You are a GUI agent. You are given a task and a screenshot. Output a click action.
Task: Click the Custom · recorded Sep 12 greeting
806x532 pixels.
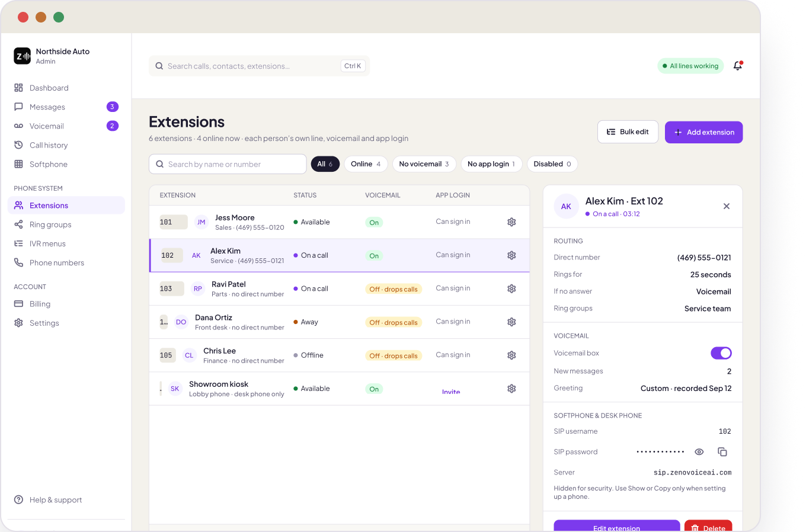pyautogui.click(x=686, y=389)
